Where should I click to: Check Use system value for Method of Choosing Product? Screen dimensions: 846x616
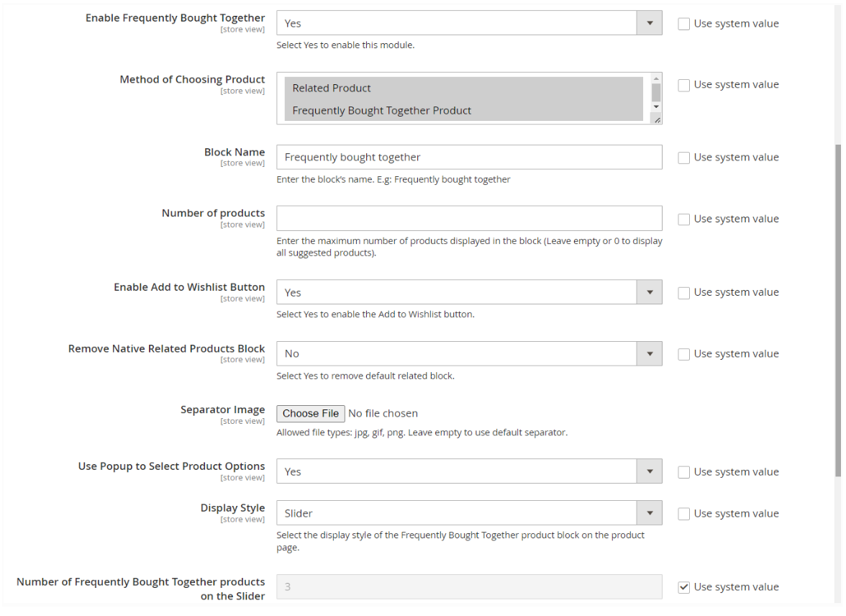pyautogui.click(x=684, y=85)
